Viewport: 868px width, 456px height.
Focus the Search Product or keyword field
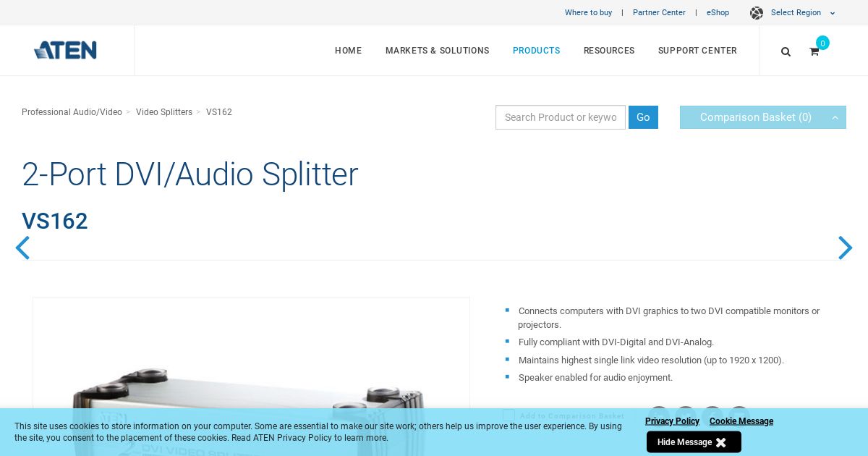[561, 117]
